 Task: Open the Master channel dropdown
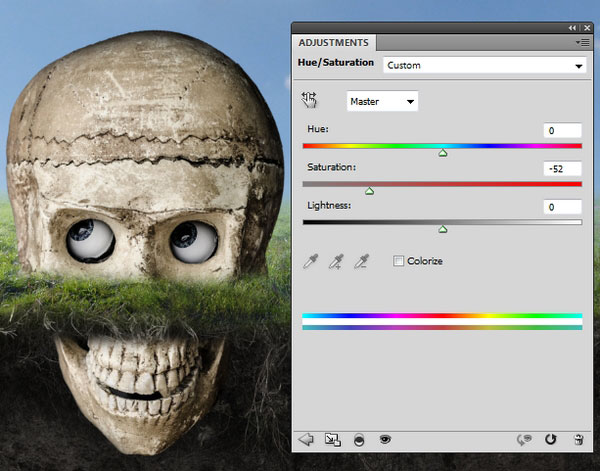point(382,101)
